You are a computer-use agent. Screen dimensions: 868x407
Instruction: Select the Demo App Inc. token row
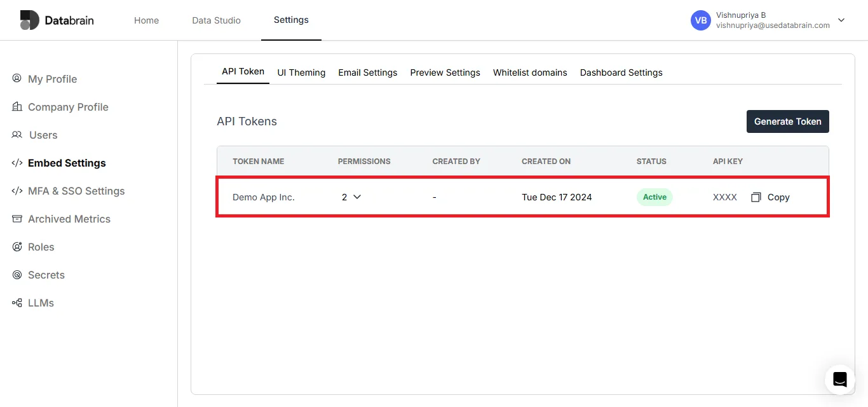click(x=523, y=197)
